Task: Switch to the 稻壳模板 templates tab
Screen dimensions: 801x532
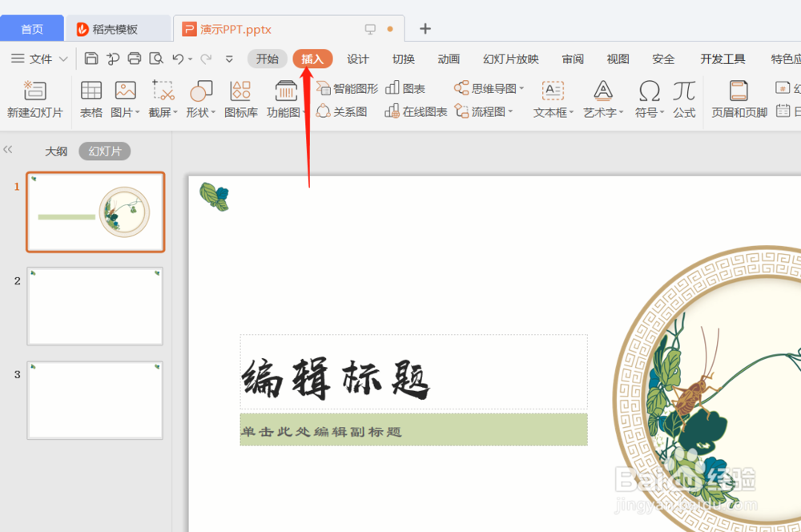Action: [118, 29]
